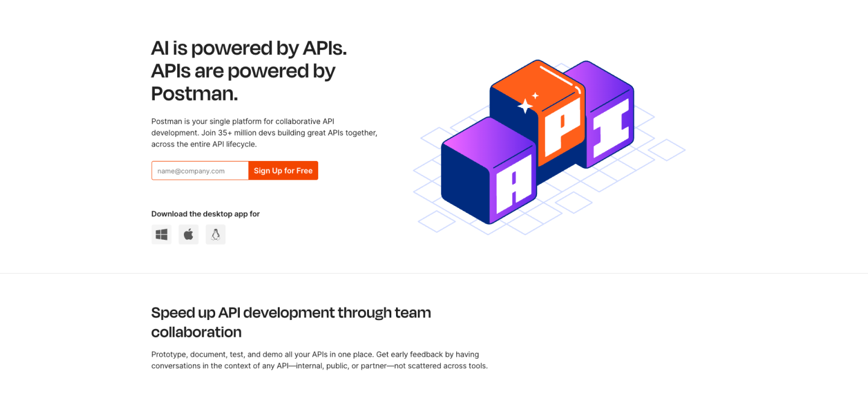This screenshot has height=405, width=868.
Task: Click "Speed up API development" section heading
Action: tap(291, 313)
